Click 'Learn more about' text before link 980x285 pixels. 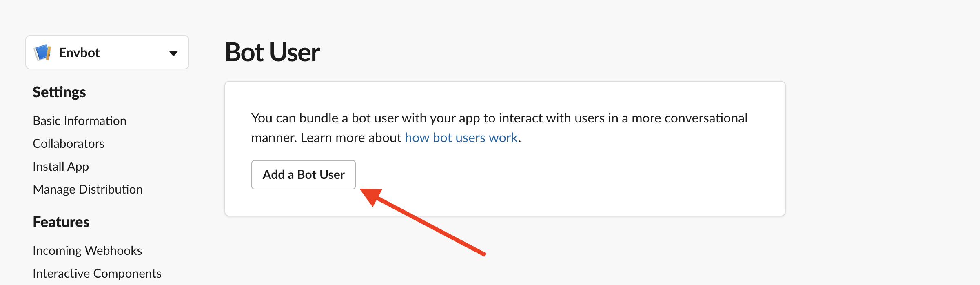pyautogui.click(x=351, y=138)
